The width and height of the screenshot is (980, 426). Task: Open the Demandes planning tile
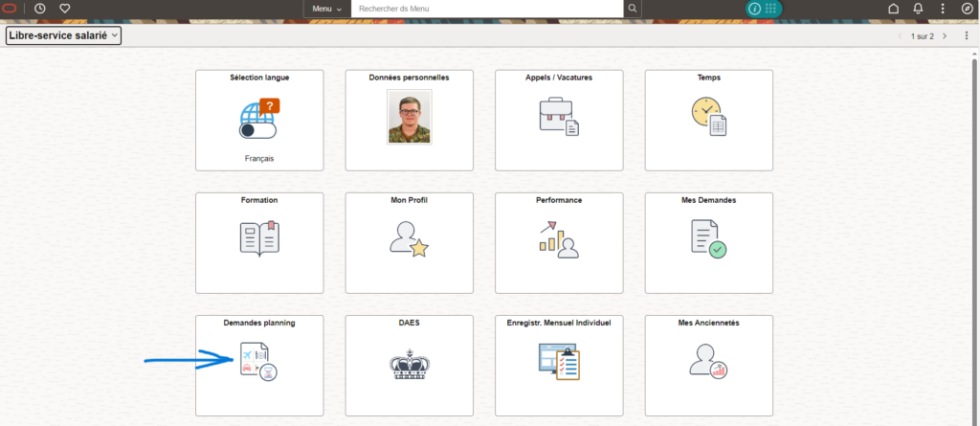(259, 364)
